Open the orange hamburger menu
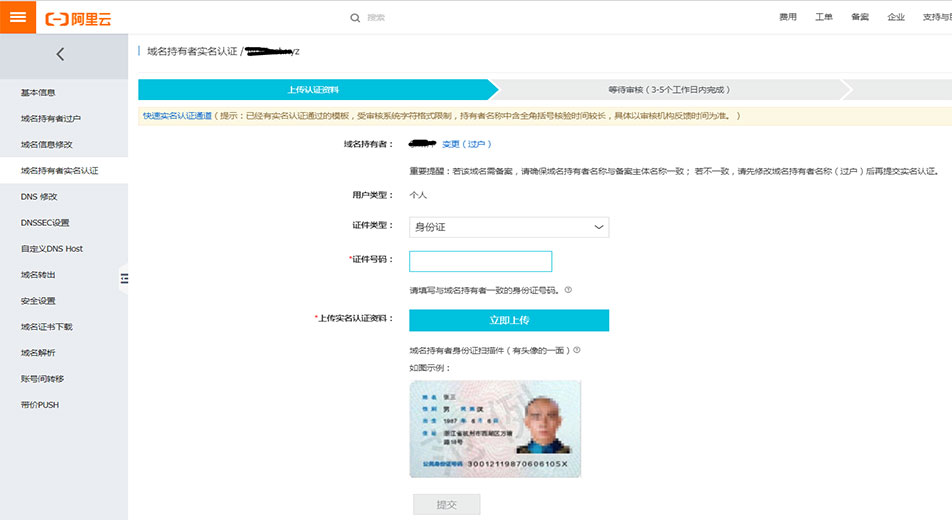 click(17, 17)
